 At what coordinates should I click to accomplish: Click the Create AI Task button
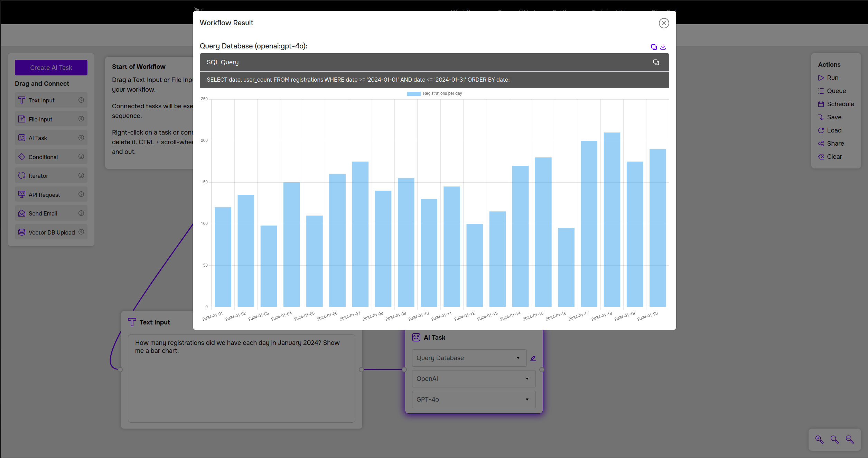[51, 67]
